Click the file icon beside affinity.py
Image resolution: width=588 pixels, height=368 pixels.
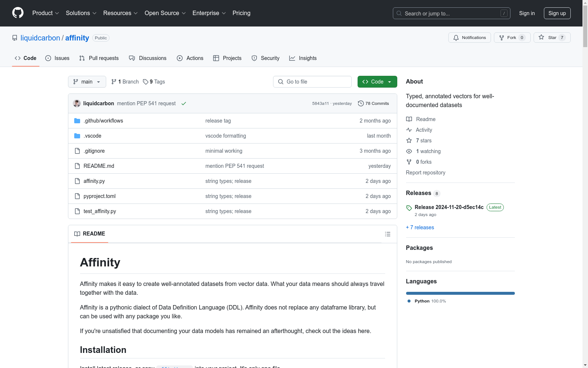pos(77,181)
